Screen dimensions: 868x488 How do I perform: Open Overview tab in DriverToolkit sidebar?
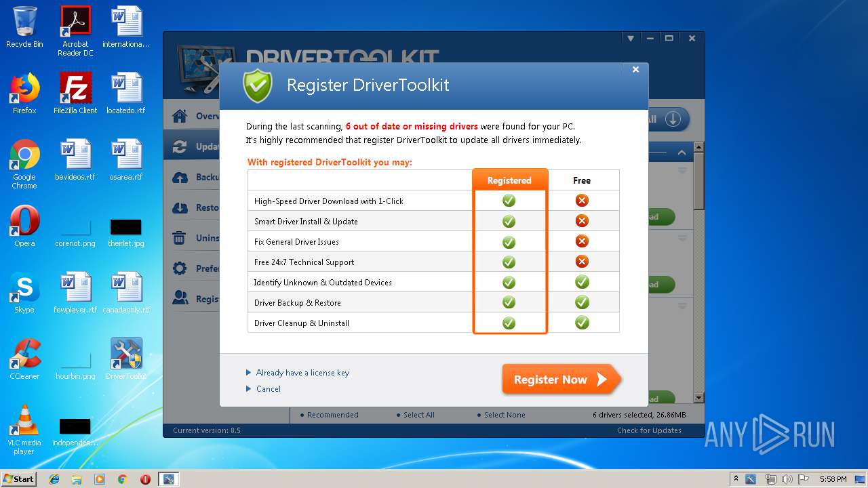pos(192,116)
